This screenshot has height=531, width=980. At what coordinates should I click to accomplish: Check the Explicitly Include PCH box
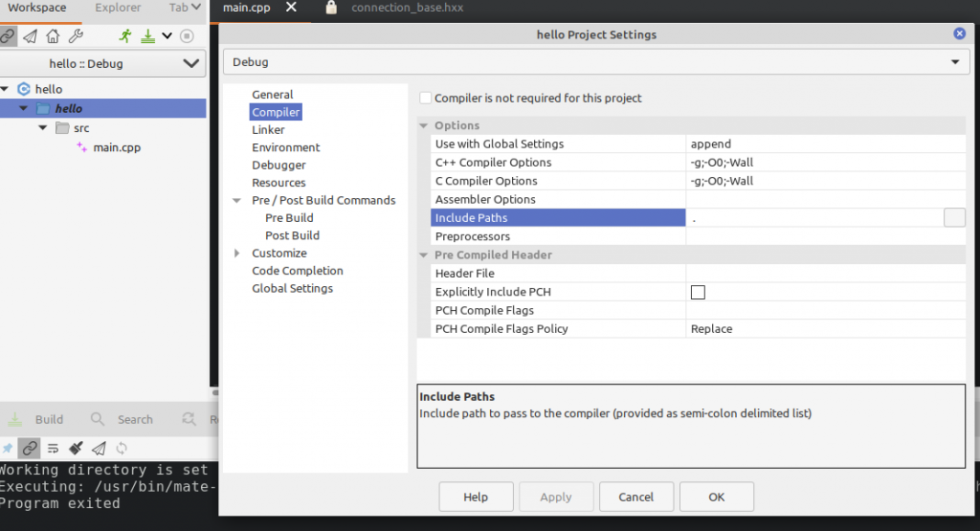click(x=698, y=292)
